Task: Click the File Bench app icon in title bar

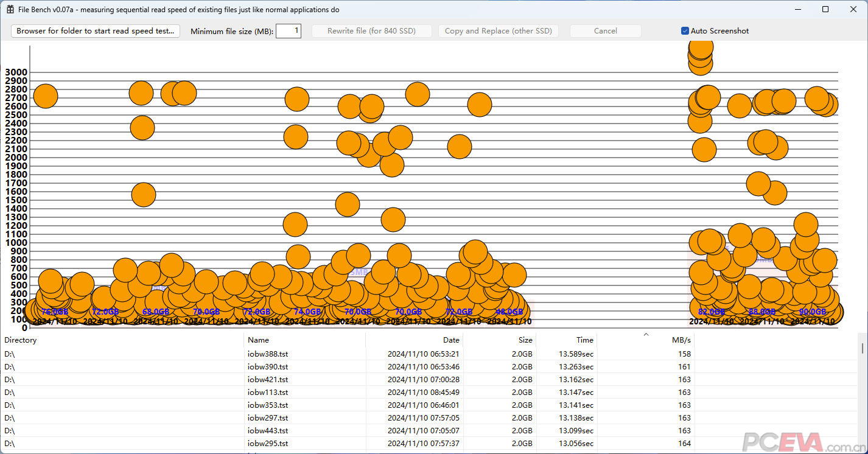Action: click(10, 10)
